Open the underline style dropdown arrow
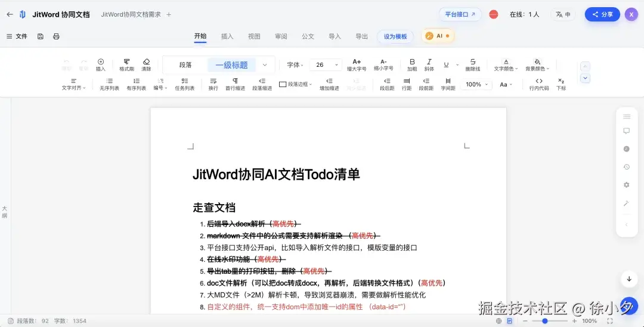 (x=457, y=65)
